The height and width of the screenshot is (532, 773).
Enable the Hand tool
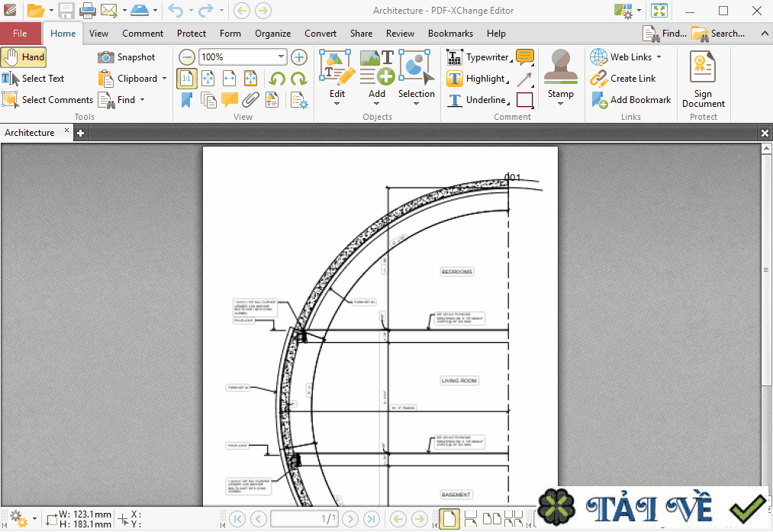pos(24,56)
